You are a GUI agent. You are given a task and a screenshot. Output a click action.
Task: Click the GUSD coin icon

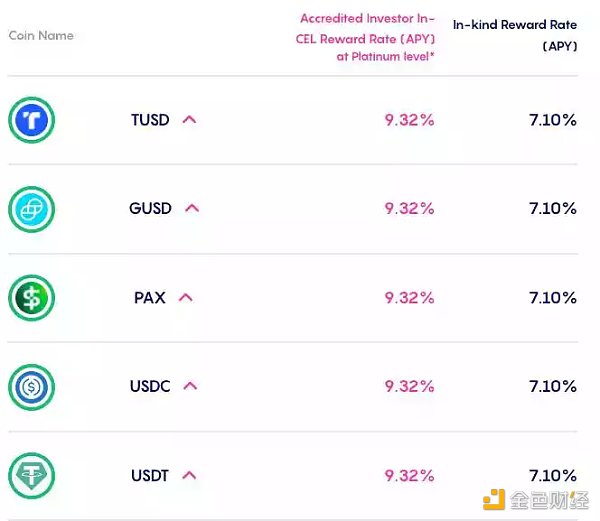(31, 209)
